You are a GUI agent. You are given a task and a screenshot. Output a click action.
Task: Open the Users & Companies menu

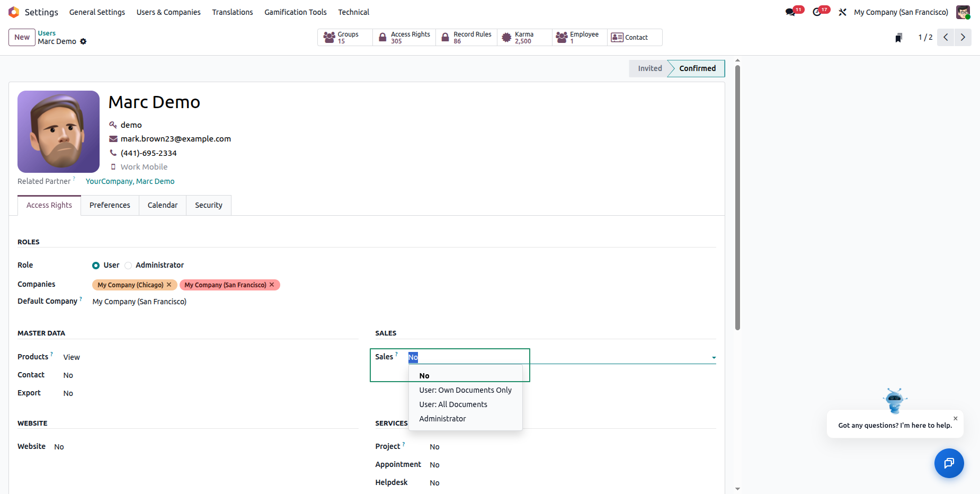168,12
